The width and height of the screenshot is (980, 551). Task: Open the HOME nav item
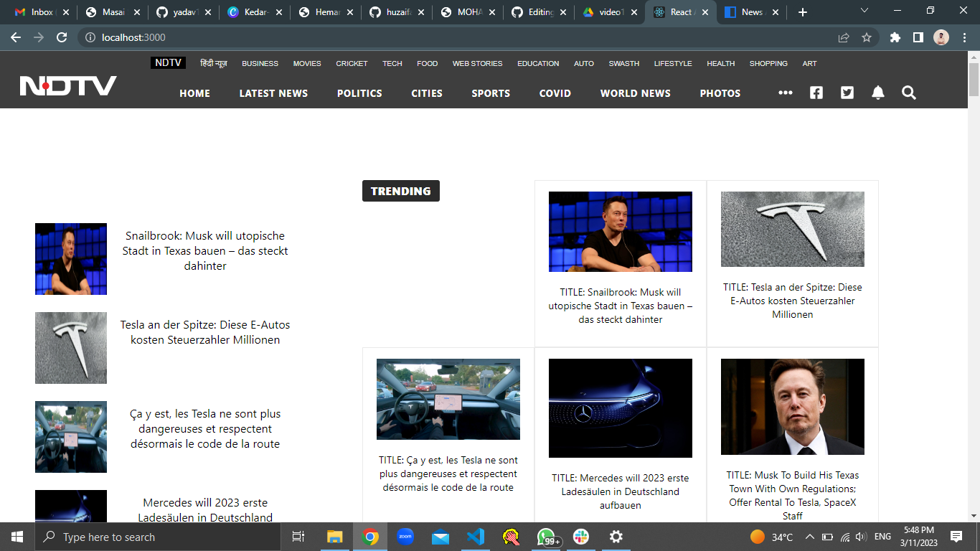(x=194, y=93)
